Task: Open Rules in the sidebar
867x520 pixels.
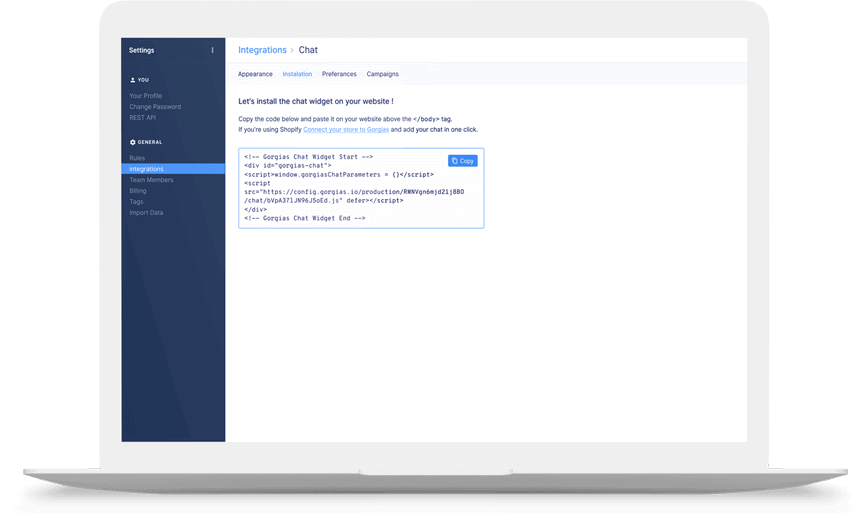Action: [x=138, y=158]
